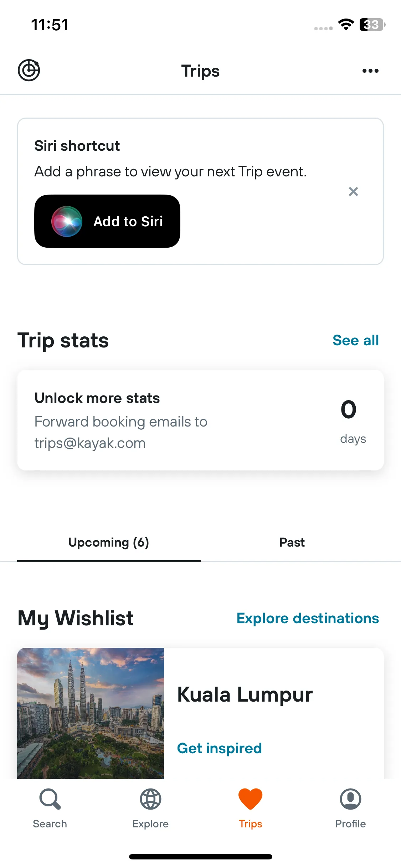
Task: Tap the battery indicator in status bar
Action: point(372,25)
